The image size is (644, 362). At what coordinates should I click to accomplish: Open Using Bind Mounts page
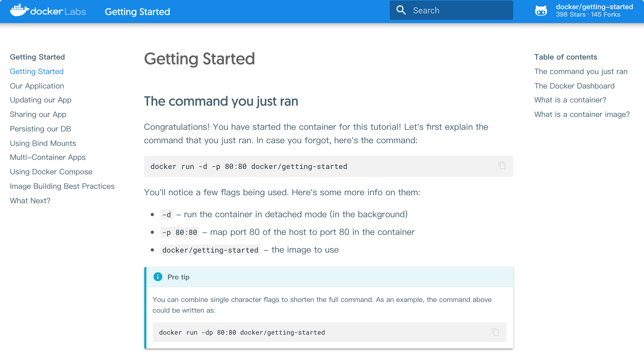coord(43,143)
